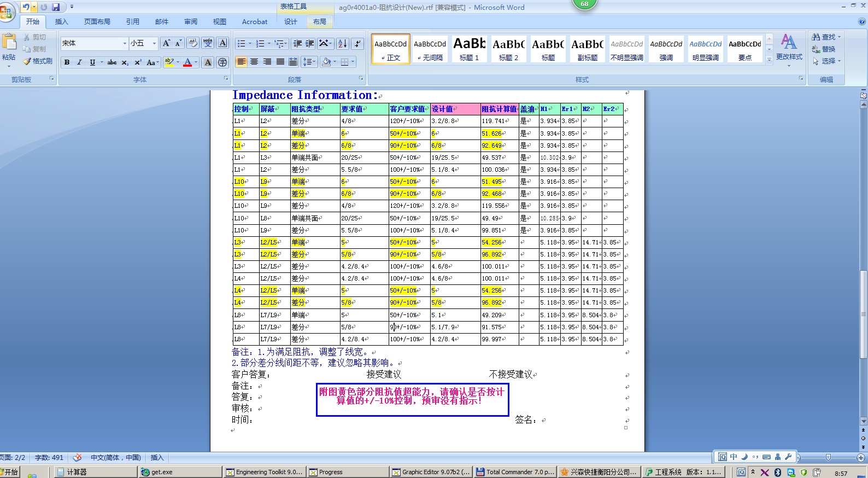The width and height of the screenshot is (868, 478).
Task: Click the Justify alignment icon
Action: [280, 62]
